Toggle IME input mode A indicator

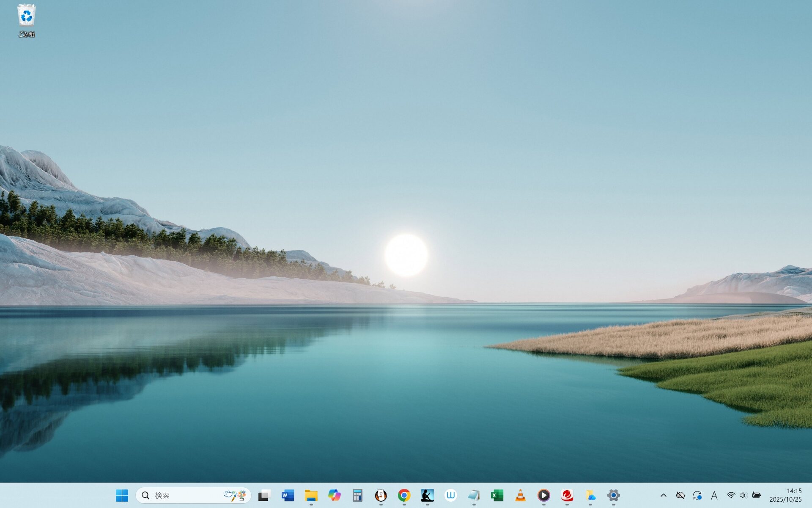714,495
